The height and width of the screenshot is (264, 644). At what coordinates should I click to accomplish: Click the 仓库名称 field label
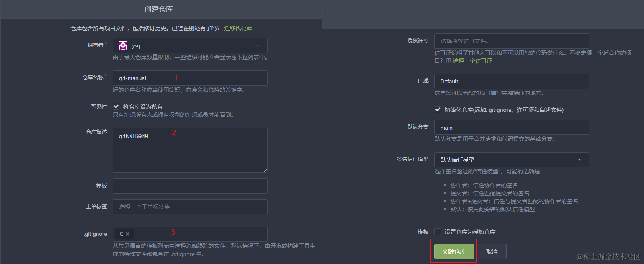(93, 77)
